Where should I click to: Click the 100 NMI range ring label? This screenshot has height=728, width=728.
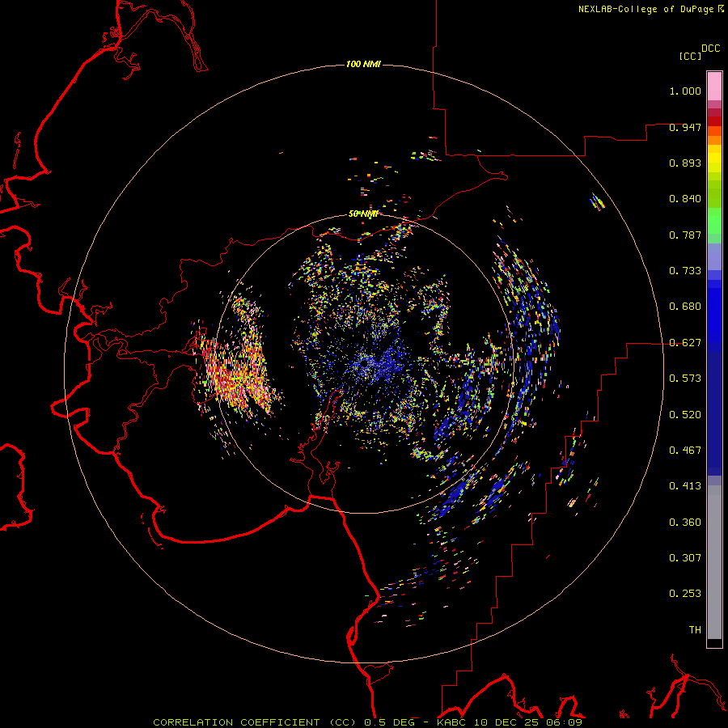coord(363,64)
